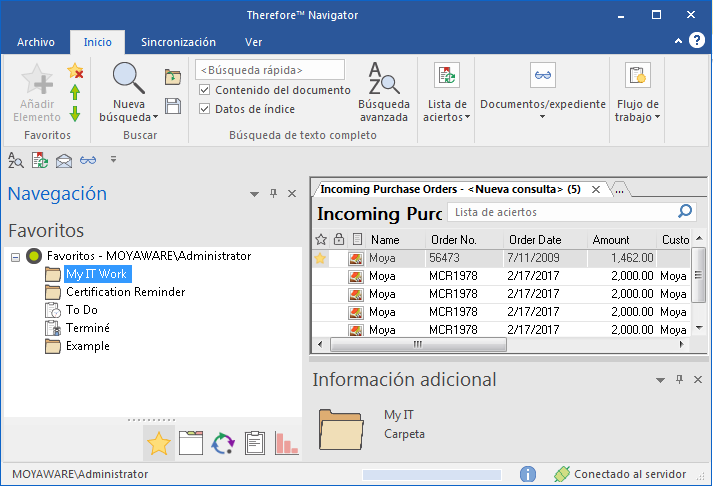Viewport: 713px width, 487px height.
Task: Open the task clipboard icon in navigation
Action: coord(255,443)
